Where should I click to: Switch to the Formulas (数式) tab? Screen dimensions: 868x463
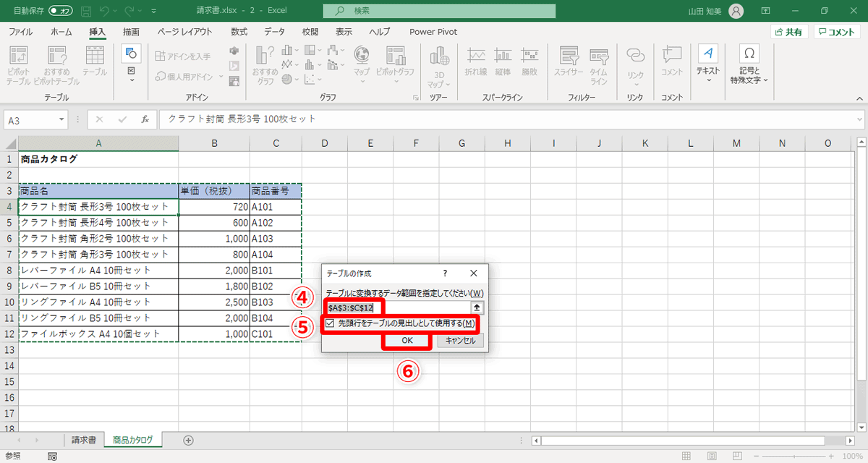239,32
